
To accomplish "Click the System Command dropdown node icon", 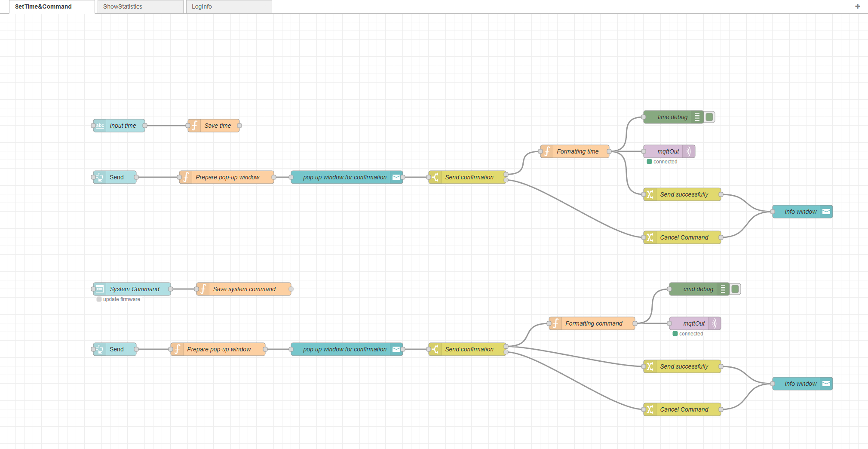I will coord(100,289).
